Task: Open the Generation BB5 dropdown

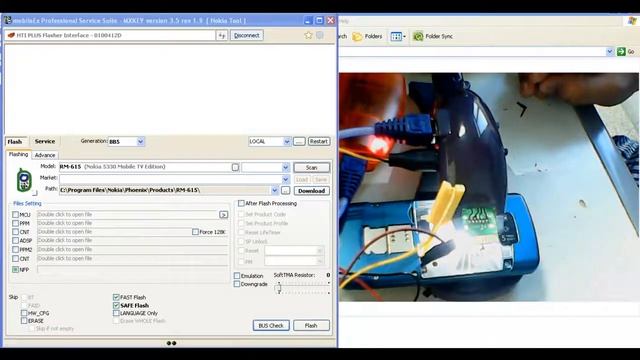Action: tap(140, 142)
